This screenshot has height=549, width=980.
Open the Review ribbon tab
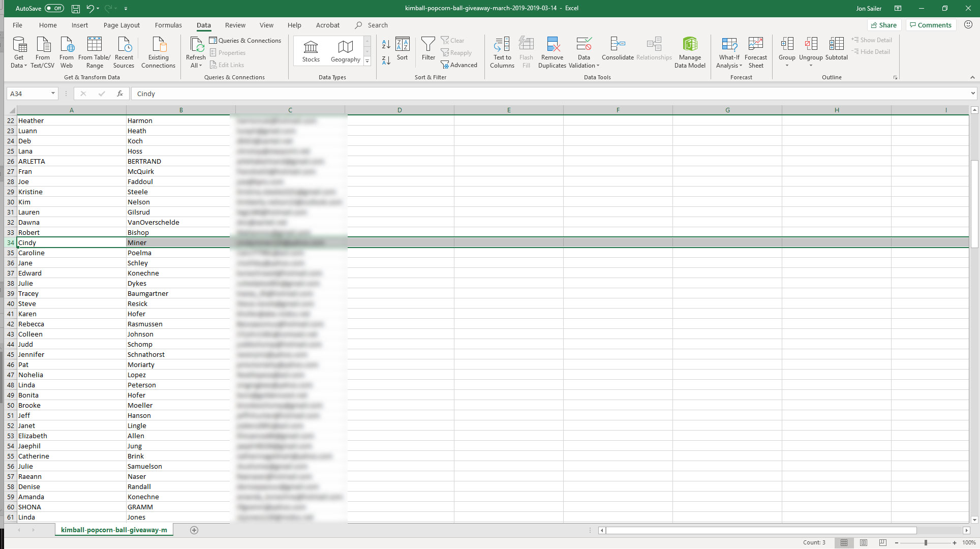[235, 25]
